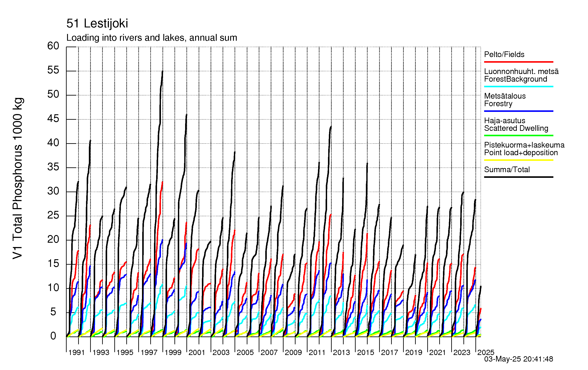Click the y-axis value 60
This screenshot has width=588, height=370.
[53, 46]
